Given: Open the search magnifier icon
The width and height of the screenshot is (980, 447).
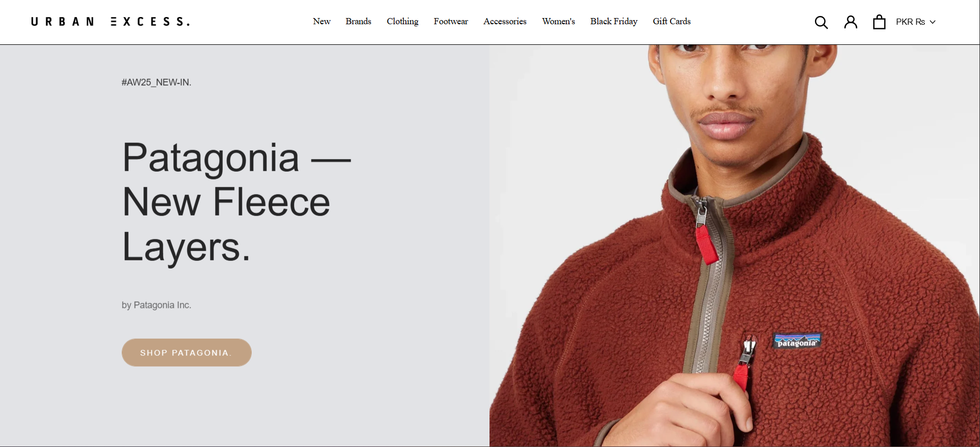Looking at the screenshot, I should pos(821,22).
